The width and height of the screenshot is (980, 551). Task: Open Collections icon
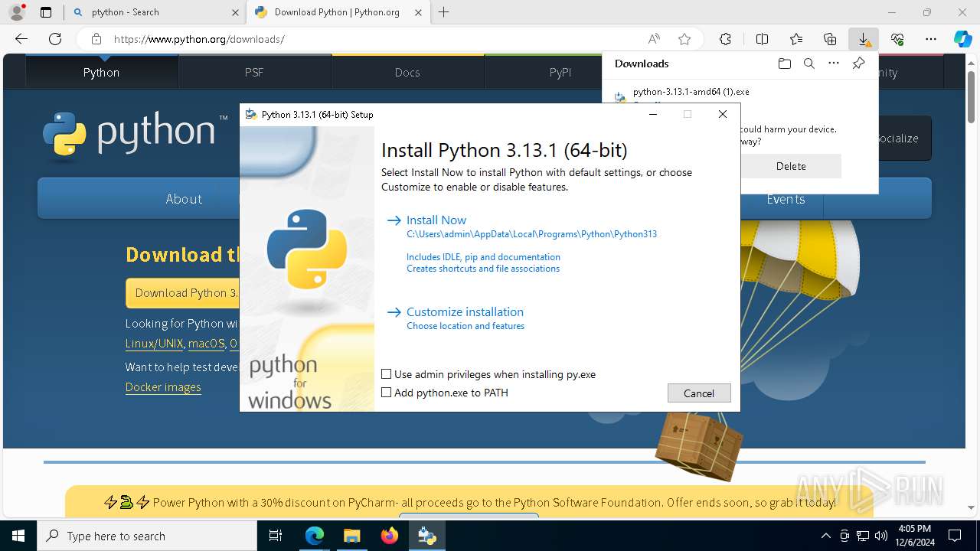tap(830, 39)
